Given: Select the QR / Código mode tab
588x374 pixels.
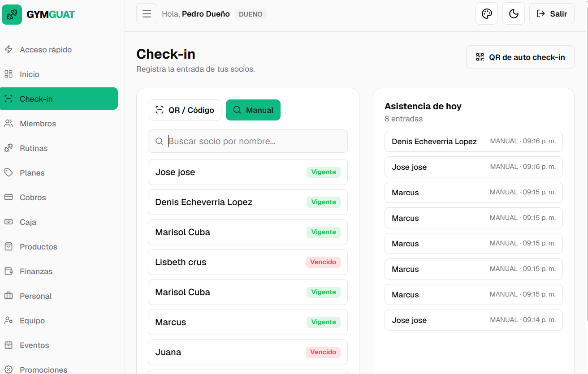Looking at the screenshot, I should pyautogui.click(x=185, y=110).
